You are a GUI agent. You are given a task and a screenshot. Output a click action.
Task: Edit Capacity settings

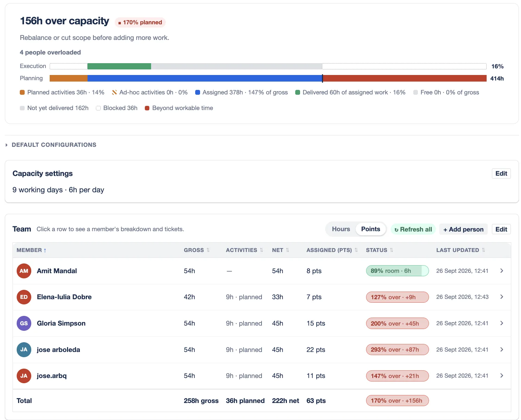tap(501, 174)
